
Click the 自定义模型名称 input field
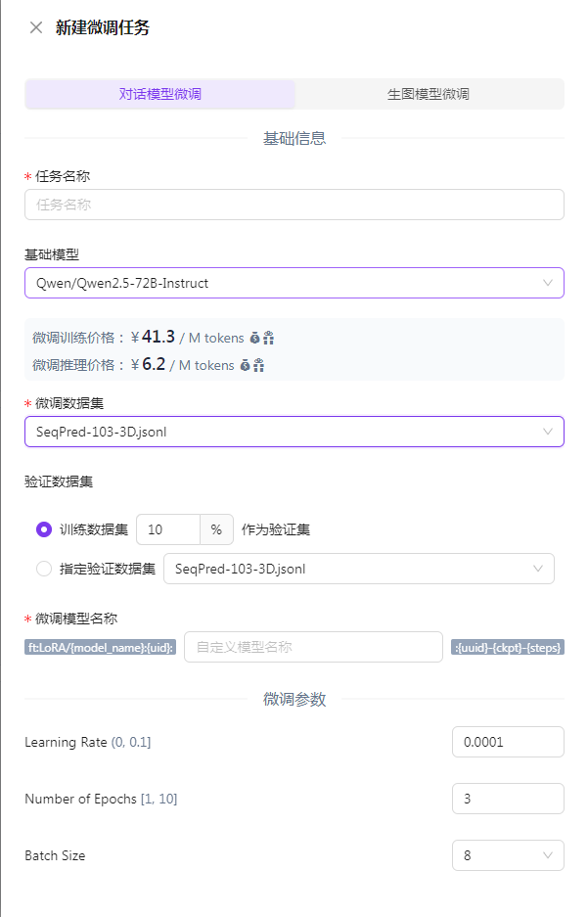[x=313, y=647]
